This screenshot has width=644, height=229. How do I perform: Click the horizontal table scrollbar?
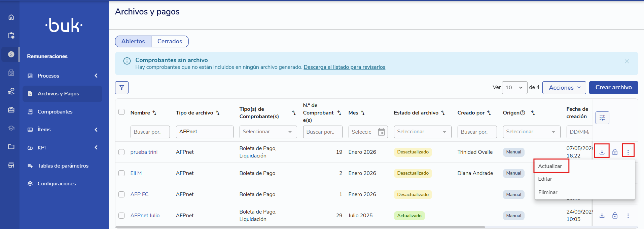coord(300,227)
